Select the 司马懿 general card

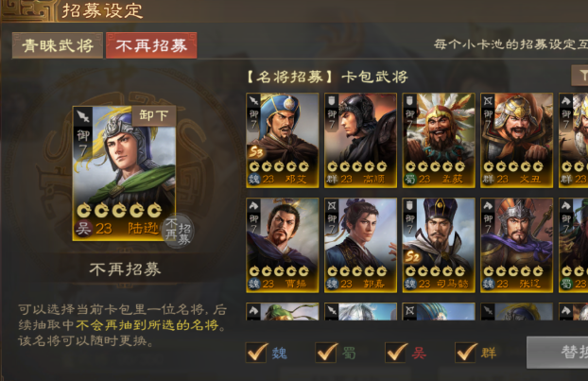coord(439,245)
